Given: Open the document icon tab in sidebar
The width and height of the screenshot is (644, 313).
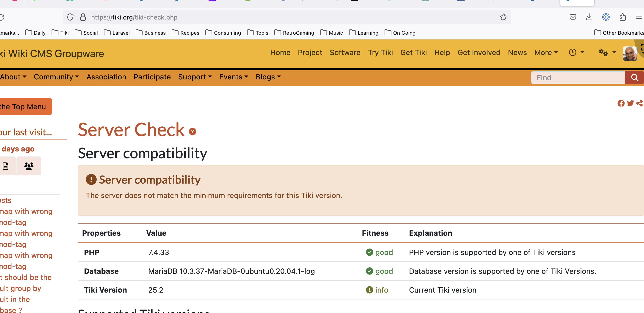Looking at the screenshot, I should (x=6, y=166).
